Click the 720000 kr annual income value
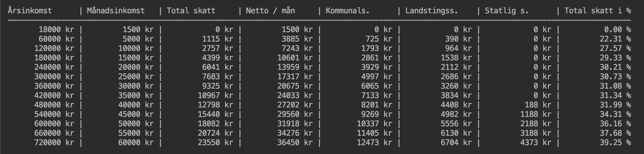The width and height of the screenshot is (644, 154). [x=54, y=143]
